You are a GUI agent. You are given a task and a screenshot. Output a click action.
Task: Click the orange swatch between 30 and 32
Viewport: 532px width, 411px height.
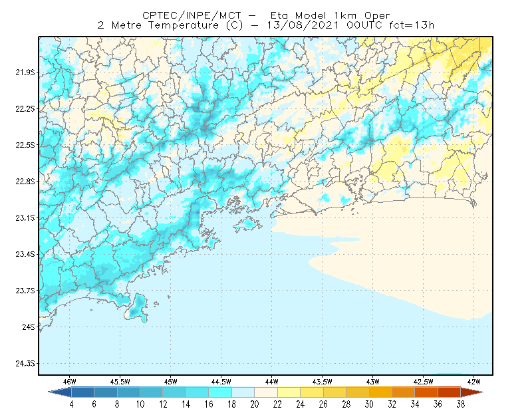pos(380,392)
